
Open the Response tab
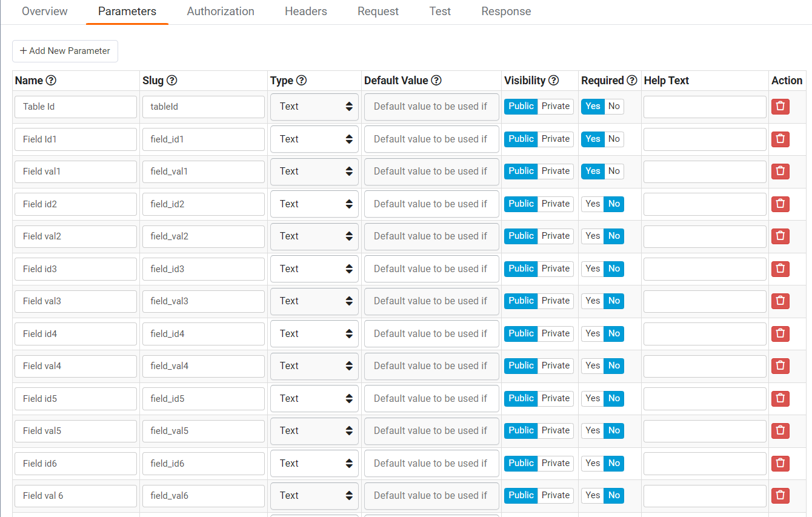[x=506, y=11]
